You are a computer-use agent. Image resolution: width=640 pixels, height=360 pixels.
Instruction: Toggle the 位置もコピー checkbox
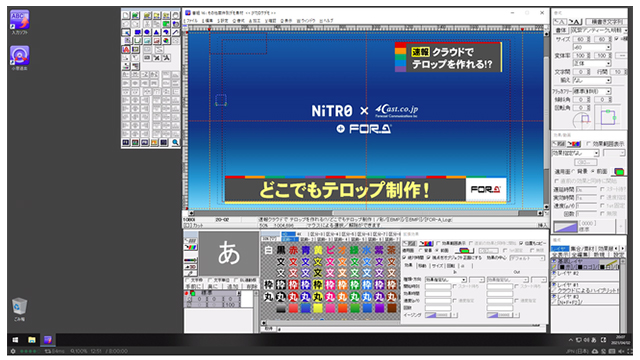[x=521, y=243]
